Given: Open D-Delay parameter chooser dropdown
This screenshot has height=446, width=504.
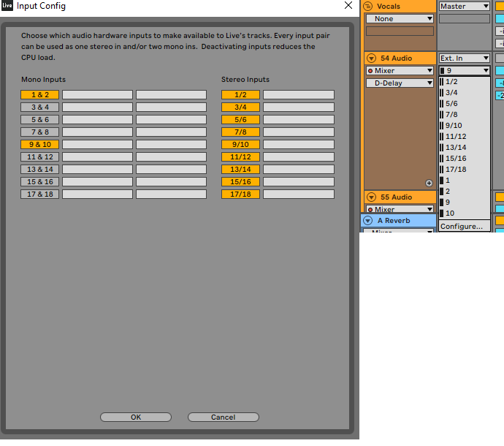Looking at the screenshot, I should pyautogui.click(x=400, y=83).
